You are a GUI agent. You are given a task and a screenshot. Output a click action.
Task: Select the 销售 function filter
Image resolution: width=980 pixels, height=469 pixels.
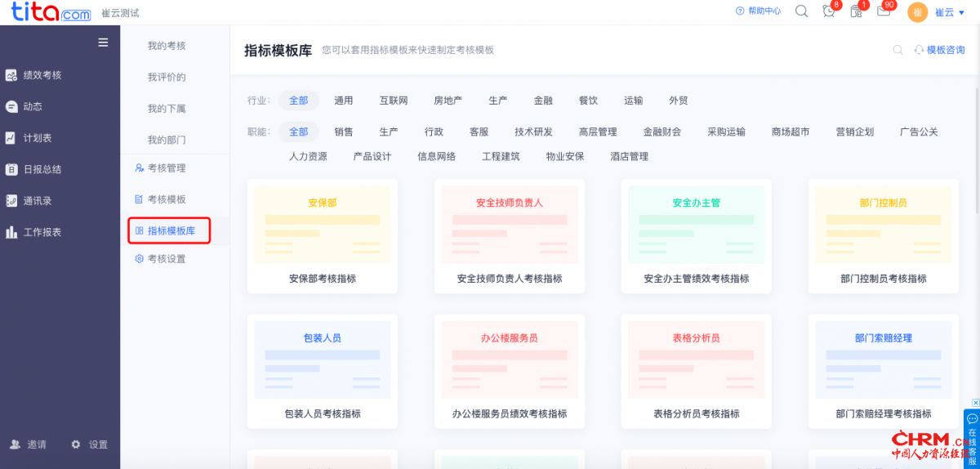click(344, 132)
